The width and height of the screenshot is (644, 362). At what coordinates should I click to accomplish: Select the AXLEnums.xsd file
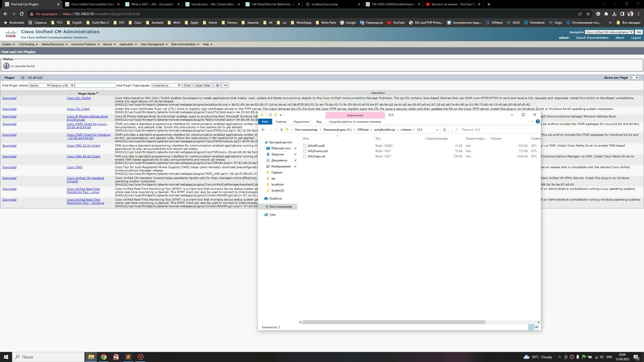coord(317,151)
